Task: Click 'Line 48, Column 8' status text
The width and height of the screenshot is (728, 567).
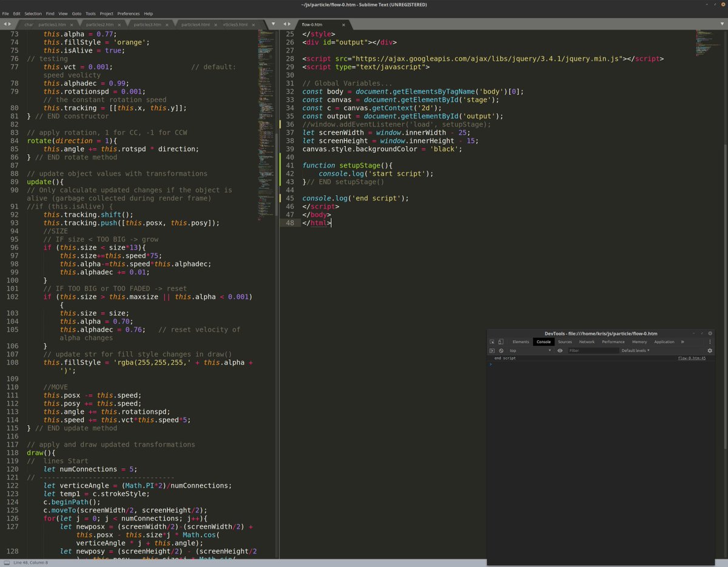Action: click(30, 562)
